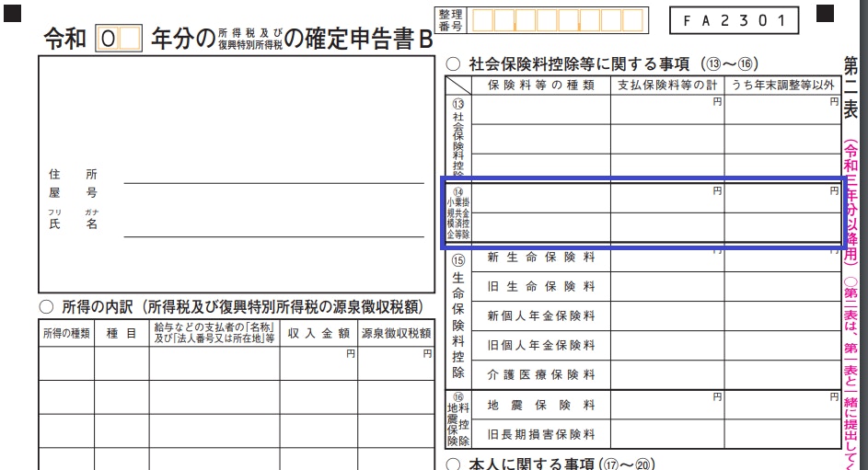The height and width of the screenshot is (470, 868).
Task: Click 新生命保険料 支払保険料等の計 cell
Action: [x=667, y=258]
